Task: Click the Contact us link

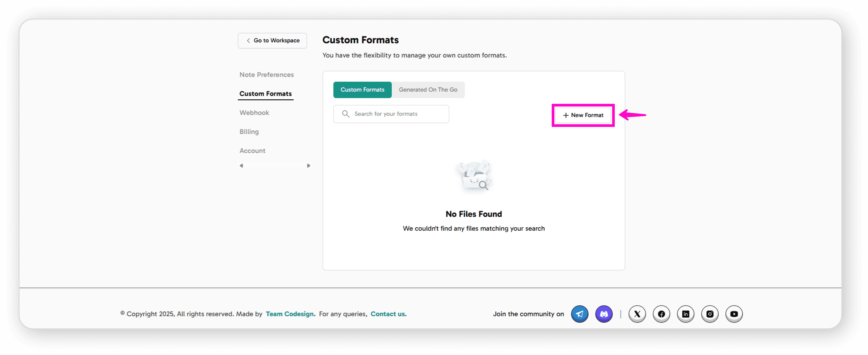Action: click(x=388, y=314)
